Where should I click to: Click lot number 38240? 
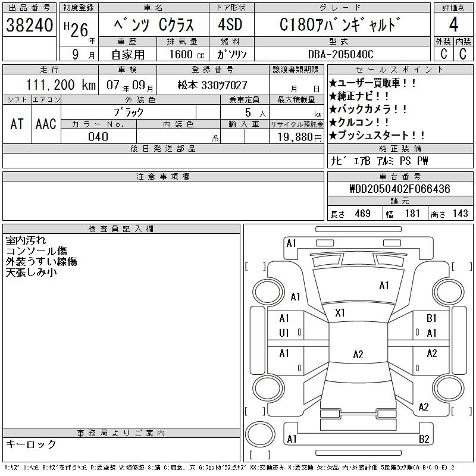coord(29,25)
